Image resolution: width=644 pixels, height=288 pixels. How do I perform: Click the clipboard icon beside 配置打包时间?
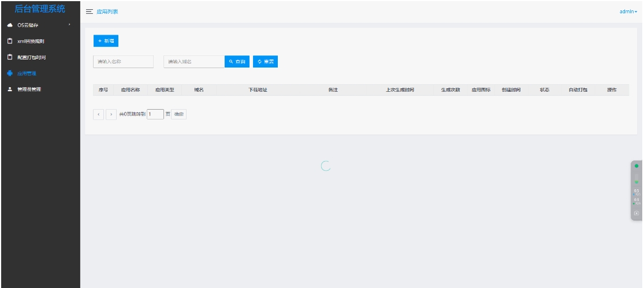pos(9,57)
